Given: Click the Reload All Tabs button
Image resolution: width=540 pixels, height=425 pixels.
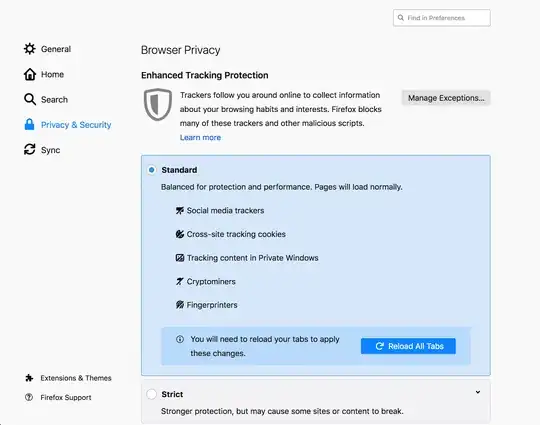Looking at the screenshot, I should [x=408, y=346].
